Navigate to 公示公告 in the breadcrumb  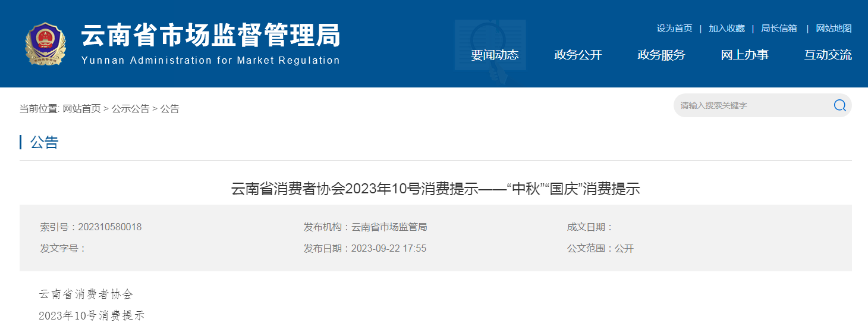(x=131, y=108)
